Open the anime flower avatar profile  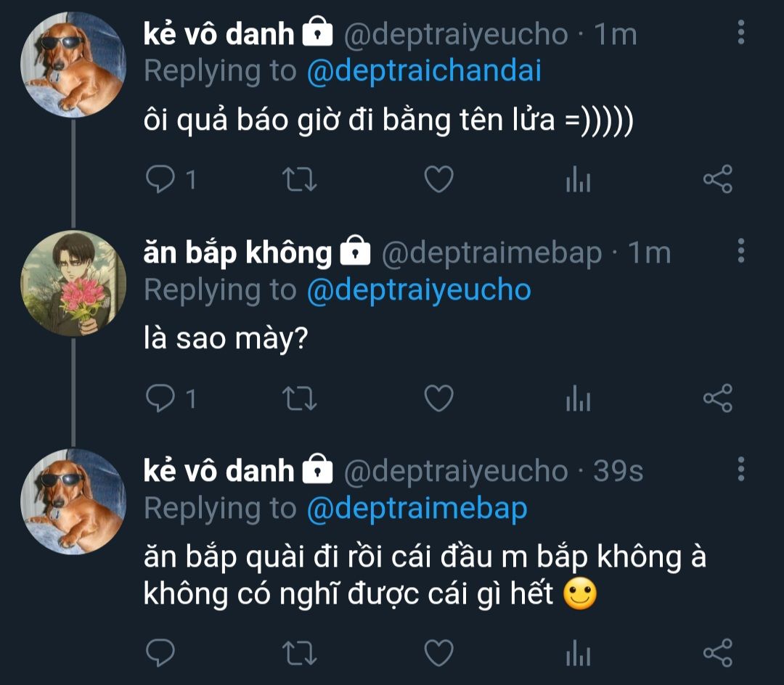[73, 282]
